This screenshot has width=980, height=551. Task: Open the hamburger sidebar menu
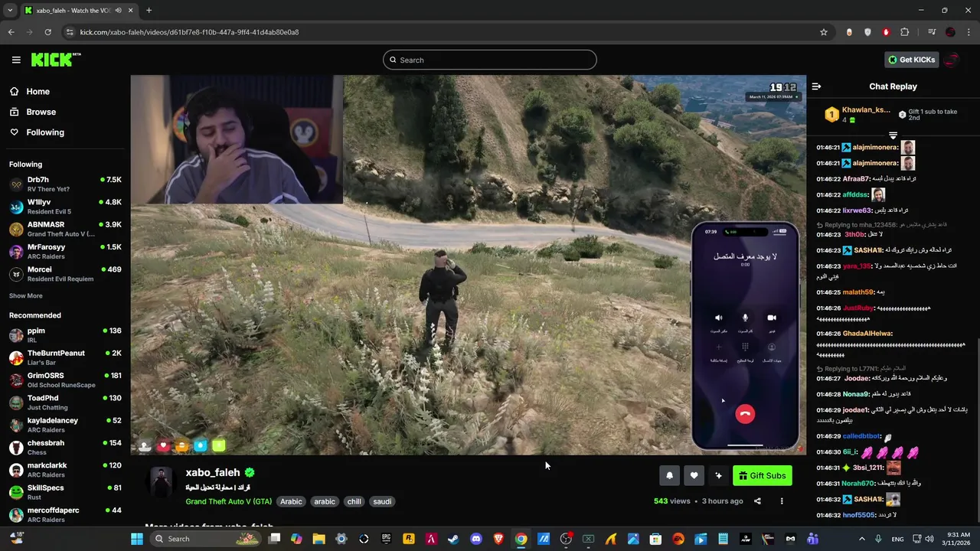tap(16, 60)
